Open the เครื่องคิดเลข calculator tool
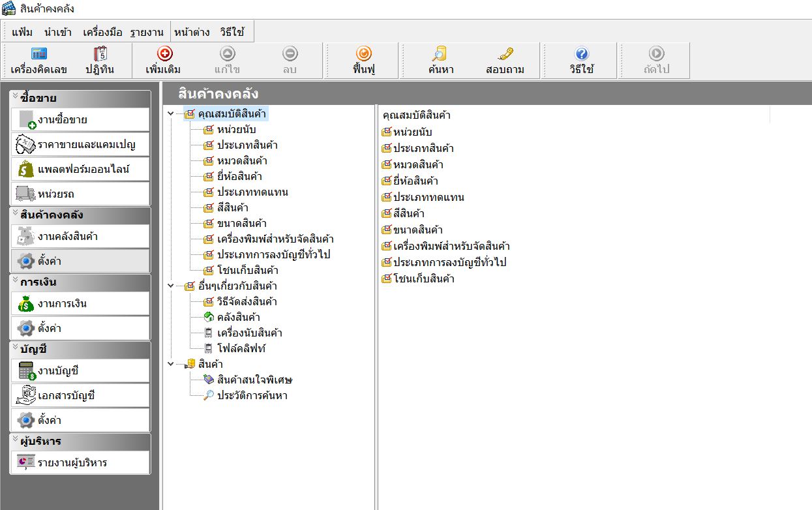Screen dimensions: 812x510 click(x=38, y=61)
